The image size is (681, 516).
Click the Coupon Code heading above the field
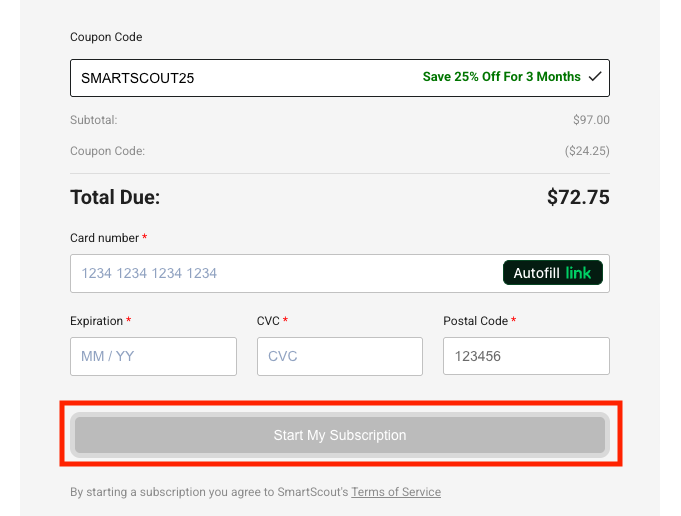coord(106,37)
